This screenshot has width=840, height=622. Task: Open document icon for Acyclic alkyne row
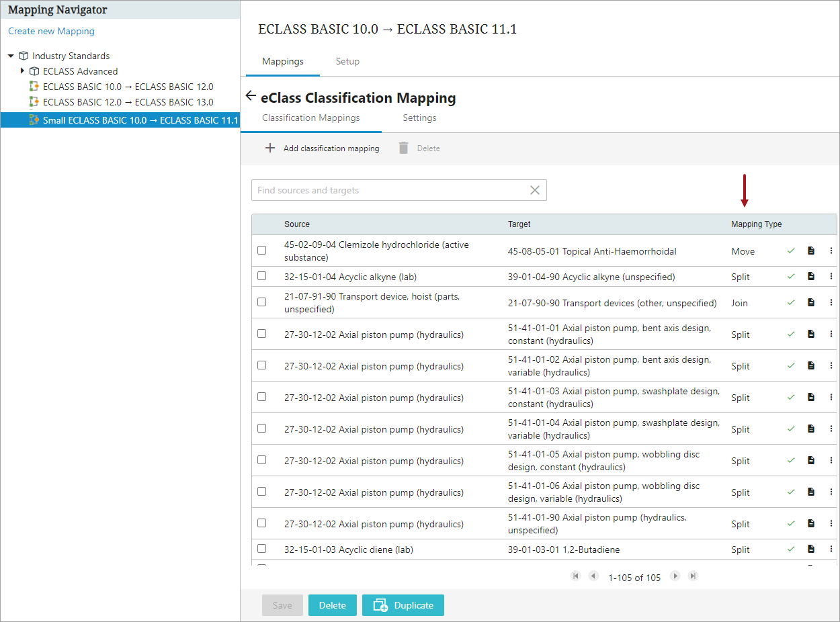pyautogui.click(x=811, y=276)
